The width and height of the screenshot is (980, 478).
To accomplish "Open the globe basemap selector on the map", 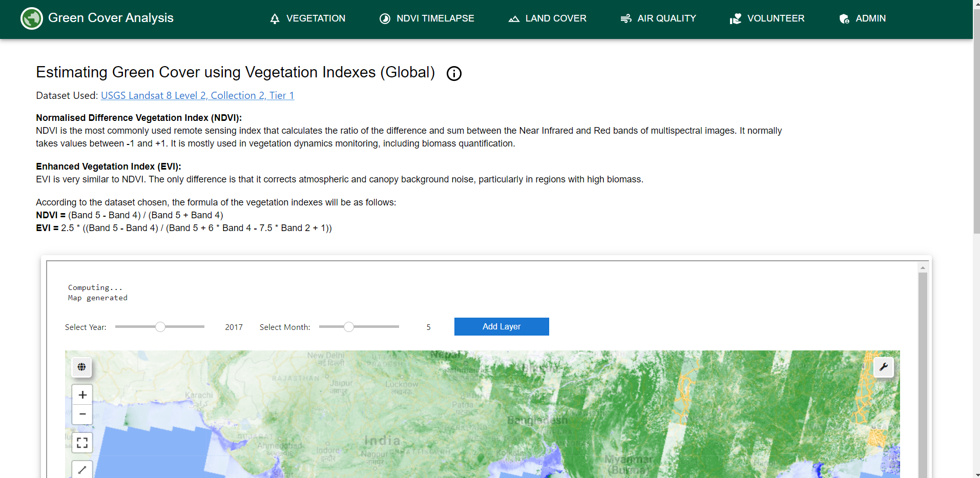I will pos(81,367).
